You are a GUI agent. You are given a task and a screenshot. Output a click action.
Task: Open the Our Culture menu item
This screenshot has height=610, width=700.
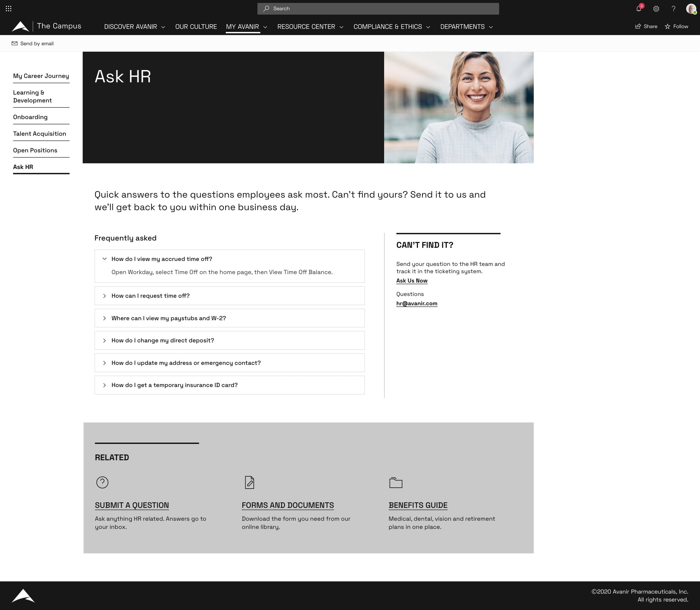click(196, 27)
